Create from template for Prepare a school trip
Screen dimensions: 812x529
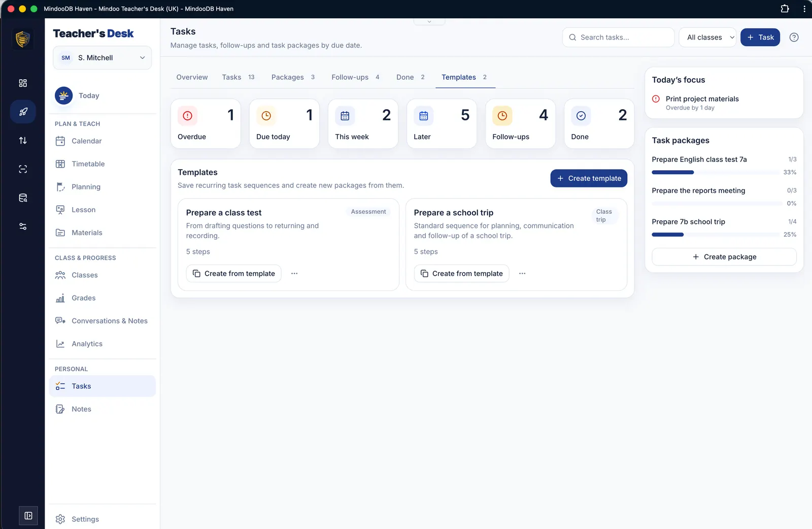tap(461, 274)
